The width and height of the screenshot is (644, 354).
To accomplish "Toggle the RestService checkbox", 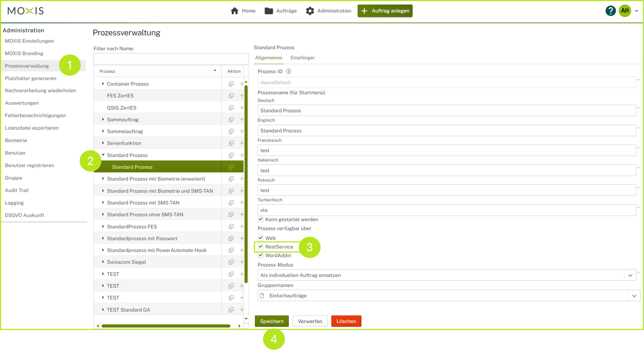I will (x=260, y=247).
